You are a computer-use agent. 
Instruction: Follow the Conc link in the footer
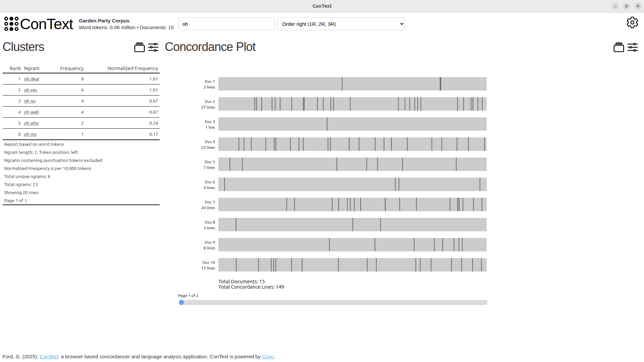click(267, 356)
